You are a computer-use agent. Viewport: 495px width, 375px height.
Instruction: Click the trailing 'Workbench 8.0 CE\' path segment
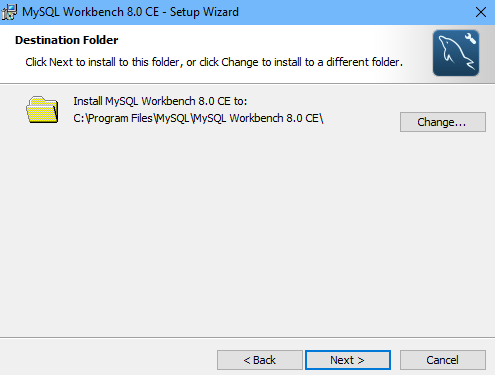(276, 118)
